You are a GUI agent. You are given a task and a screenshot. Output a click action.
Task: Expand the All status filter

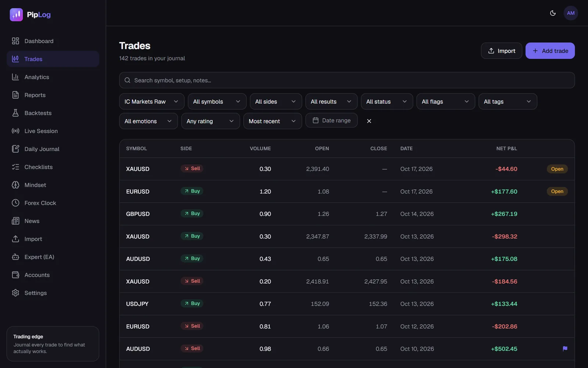pos(387,102)
